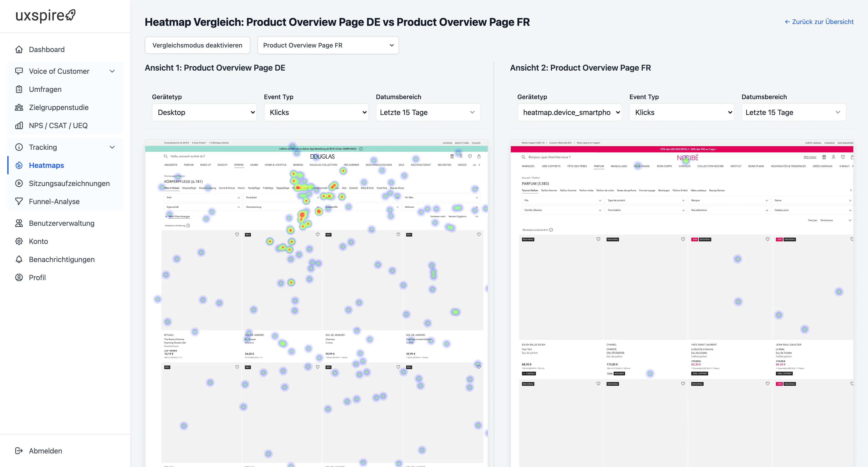Click the Tracking info circle icon
Viewport: 868px width, 467px height.
(19, 147)
